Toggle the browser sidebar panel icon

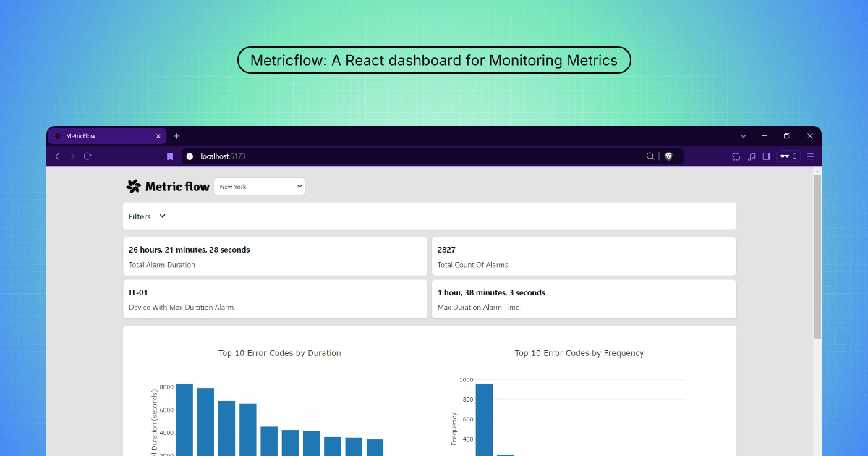(x=767, y=156)
